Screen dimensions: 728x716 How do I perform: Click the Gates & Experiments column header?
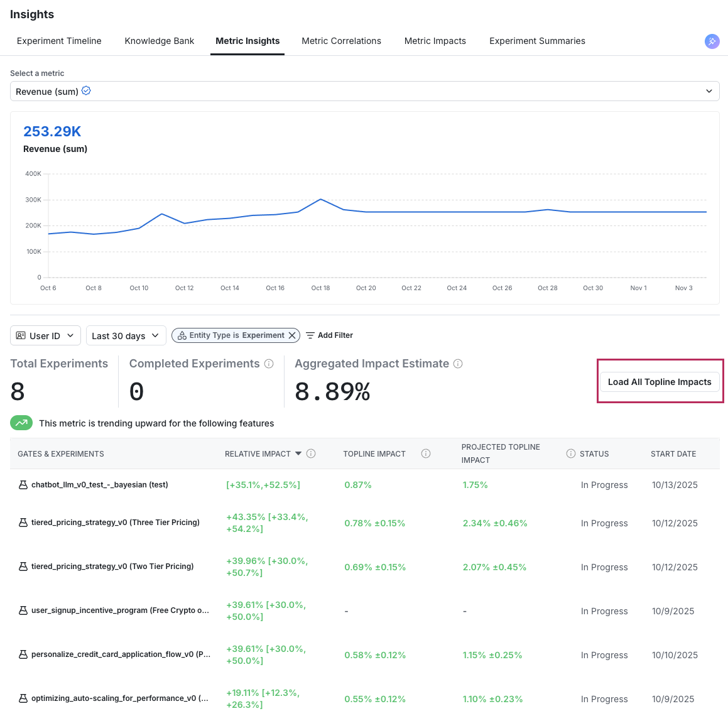tap(61, 453)
